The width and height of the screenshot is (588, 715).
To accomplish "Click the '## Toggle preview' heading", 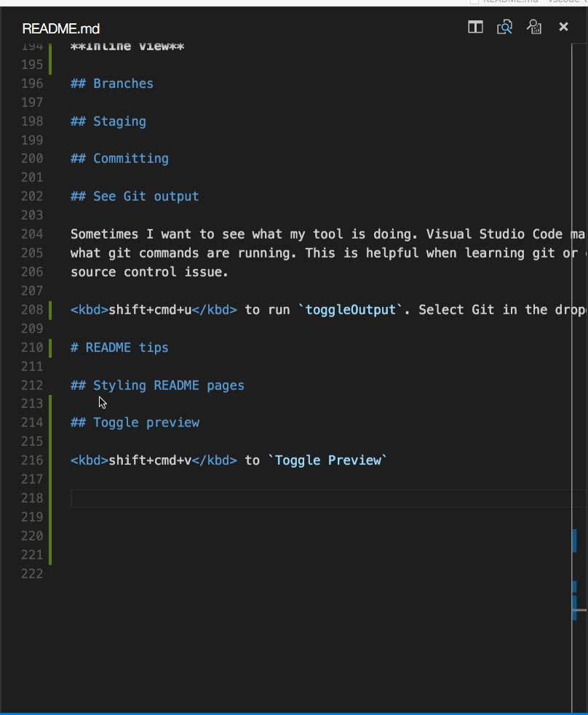I will (135, 422).
